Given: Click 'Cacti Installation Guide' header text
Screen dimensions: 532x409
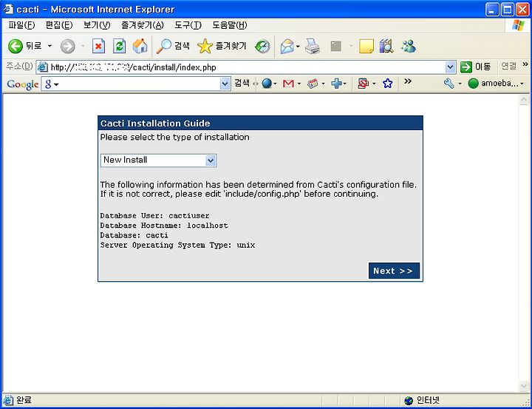Looking at the screenshot, I should (x=155, y=124).
